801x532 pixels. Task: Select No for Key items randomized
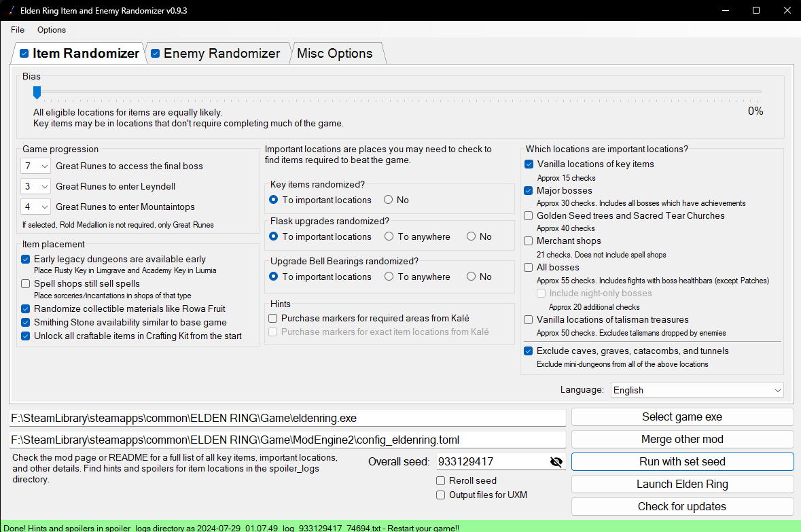[388, 200]
